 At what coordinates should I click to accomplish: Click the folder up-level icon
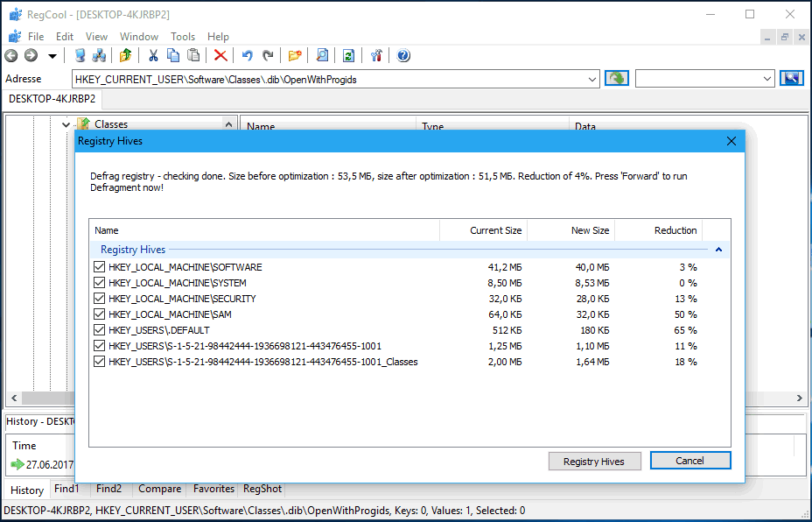pyautogui.click(x=125, y=55)
